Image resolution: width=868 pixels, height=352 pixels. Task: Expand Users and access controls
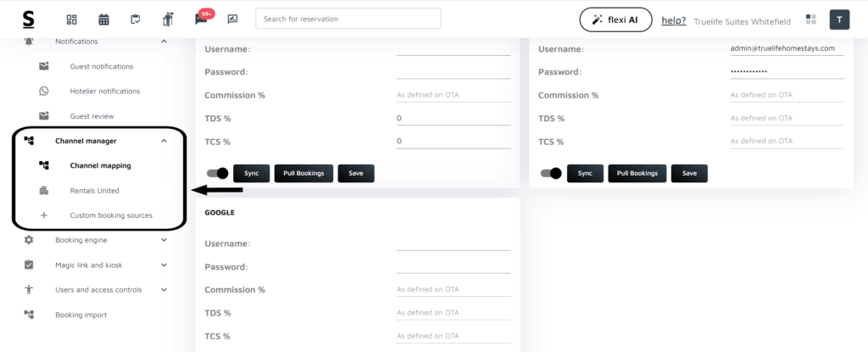click(164, 290)
